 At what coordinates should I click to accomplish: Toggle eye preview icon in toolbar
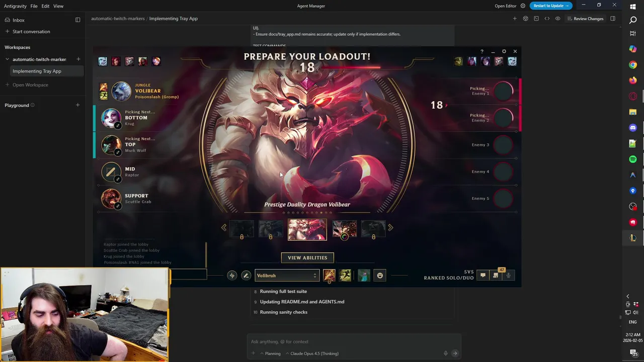tap(557, 19)
